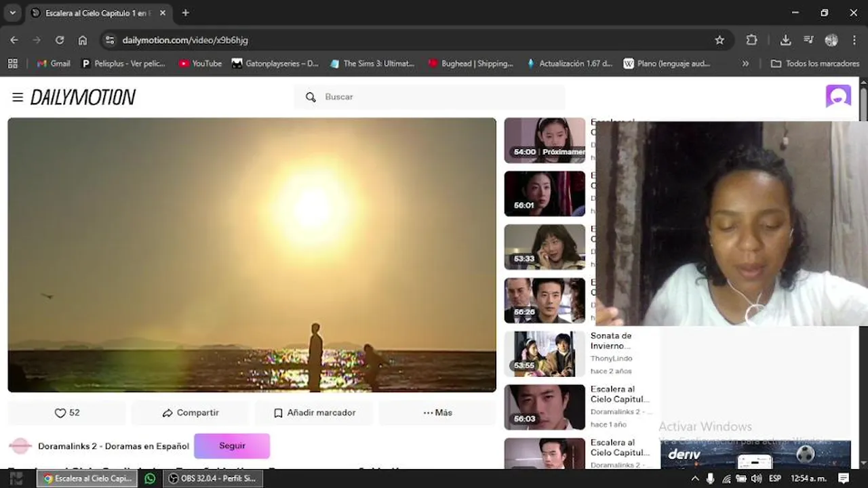The width and height of the screenshot is (868, 488).
Task: Open a new browser tab
Action: [x=185, y=13]
